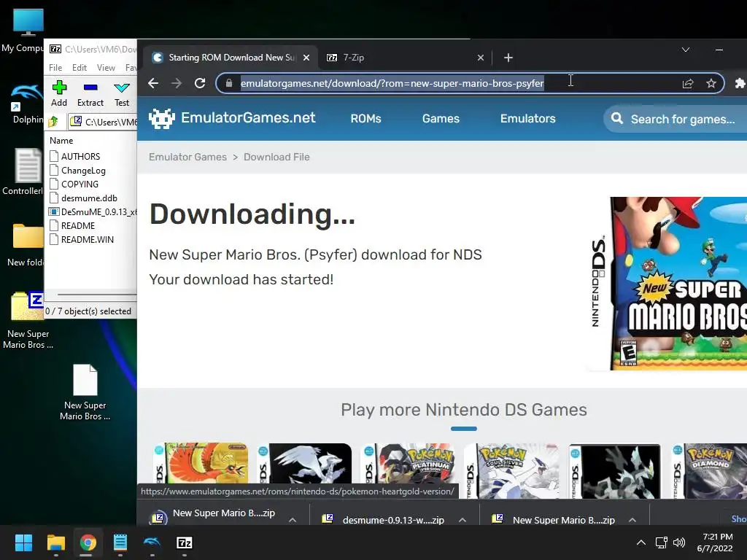This screenshot has height=560, width=747.
Task: Click the Download File breadcrumb
Action: (276, 157)
